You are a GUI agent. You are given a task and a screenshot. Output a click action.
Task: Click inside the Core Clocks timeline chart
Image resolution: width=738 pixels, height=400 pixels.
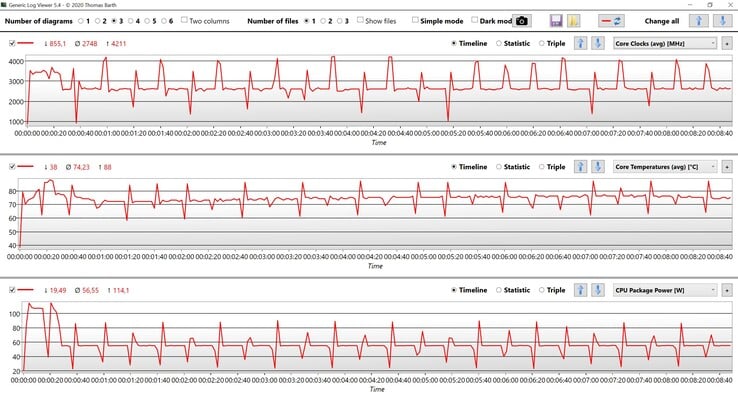click(x=379, y=90)
